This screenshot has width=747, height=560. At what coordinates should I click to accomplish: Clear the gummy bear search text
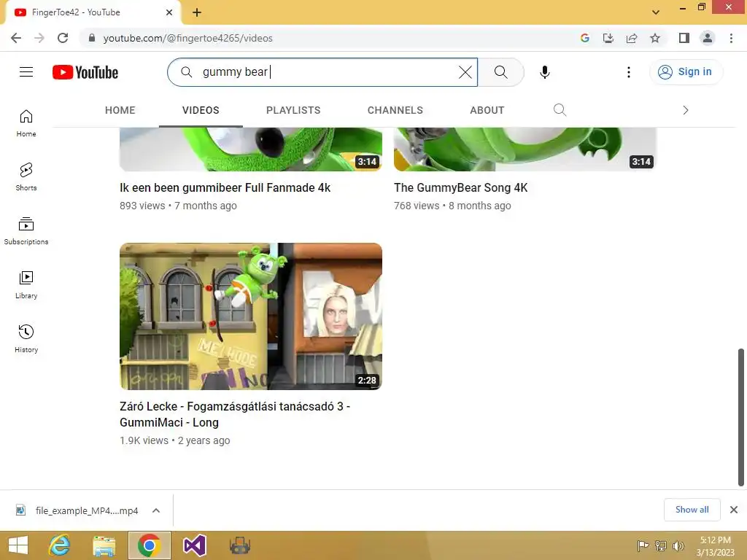pyautogui.click(x=465, y=72)
